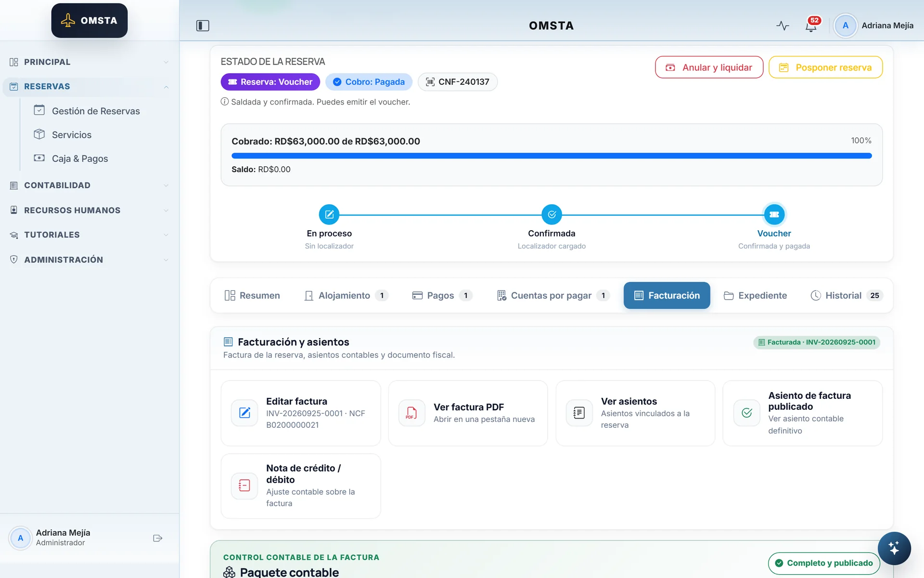The height and width of the screenshot is (578, 924).
Task: Switch to the Resumen tab
Action: (252, 295)
